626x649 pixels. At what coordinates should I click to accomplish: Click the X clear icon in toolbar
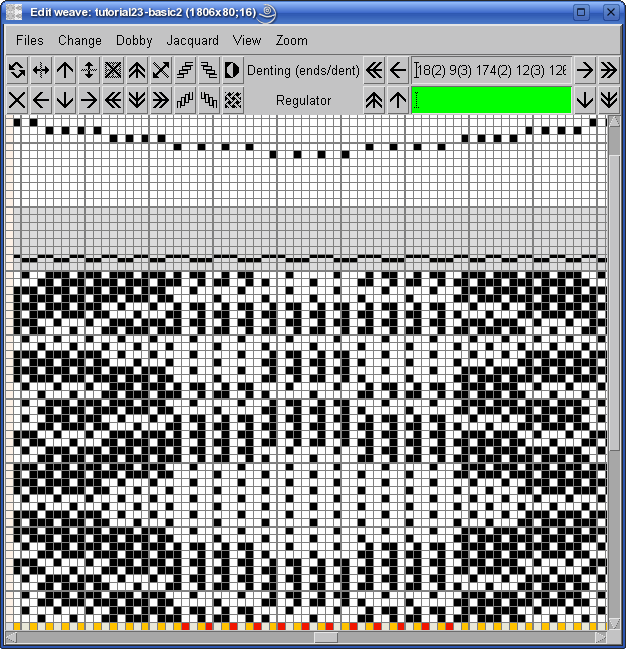[x=17, y=100]
